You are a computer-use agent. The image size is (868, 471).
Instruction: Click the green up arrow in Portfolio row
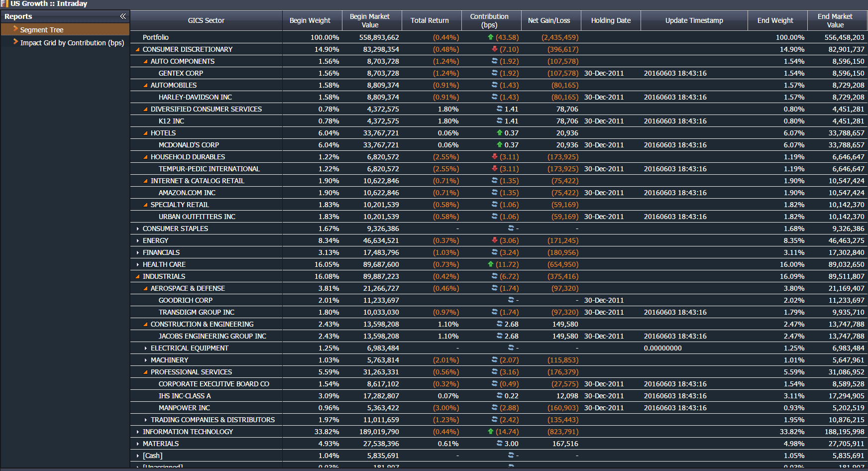491,37
